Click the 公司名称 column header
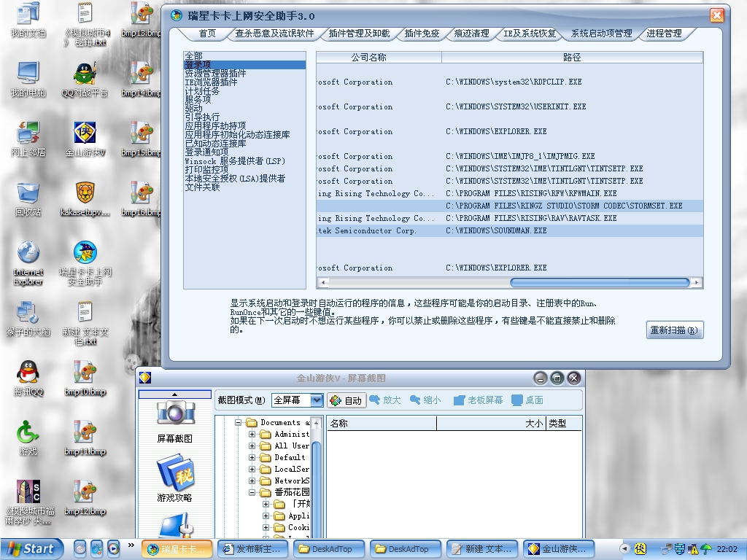The width and height of the screenshot is (747, 560). click(379, 57)
